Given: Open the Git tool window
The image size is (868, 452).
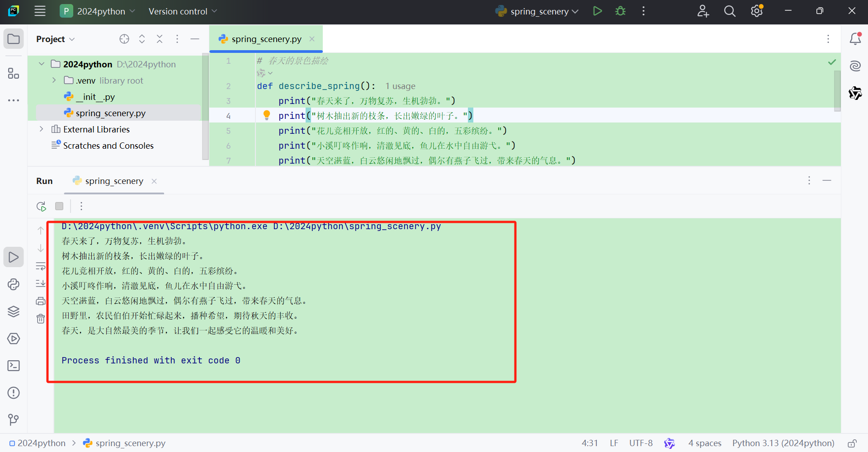Looking at the screenshot, I should click(14, 420).
